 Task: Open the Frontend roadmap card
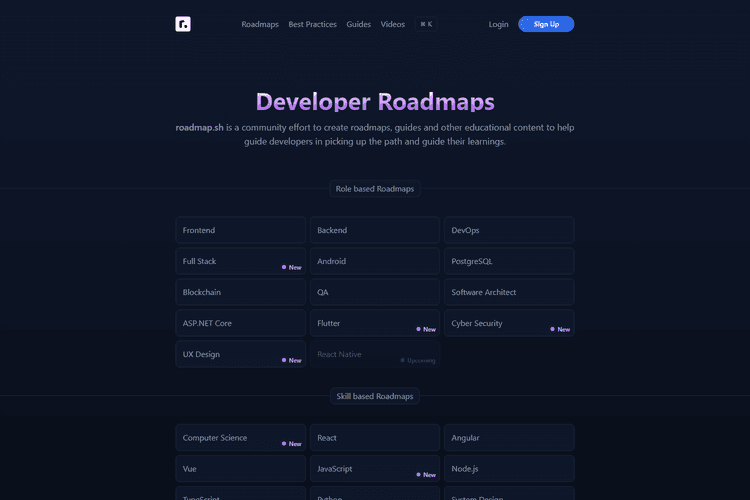tap(241, 230)
